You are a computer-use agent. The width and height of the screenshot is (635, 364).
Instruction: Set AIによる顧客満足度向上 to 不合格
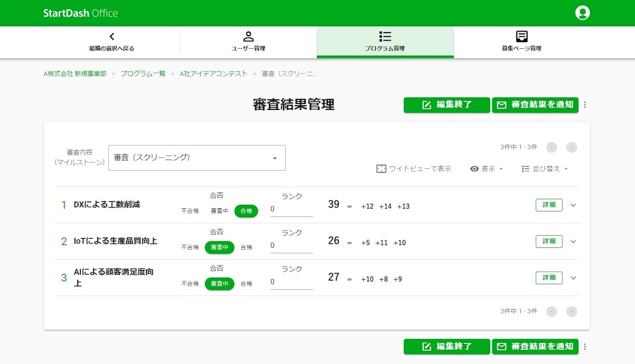[190, 283]
